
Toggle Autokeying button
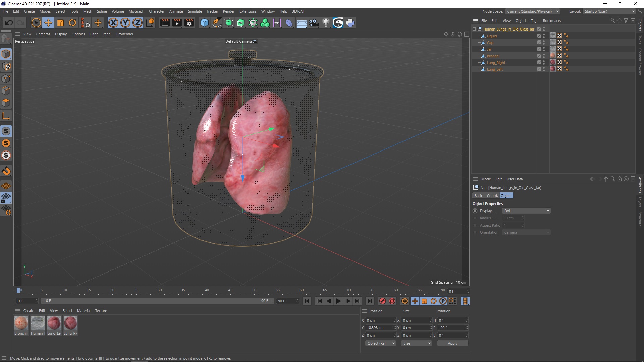(392, 301)
